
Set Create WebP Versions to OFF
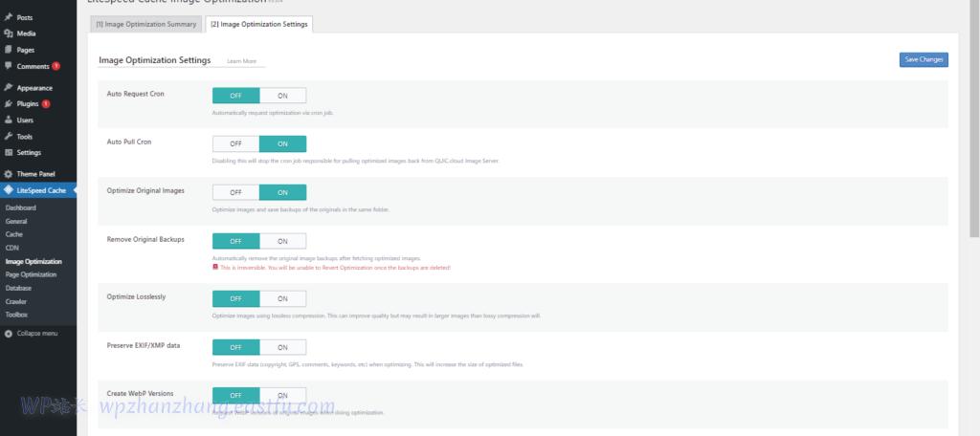(235, 396)
